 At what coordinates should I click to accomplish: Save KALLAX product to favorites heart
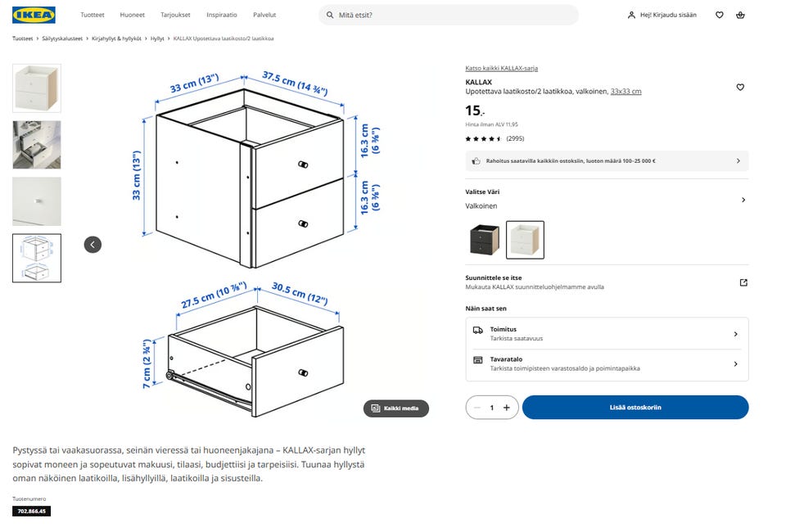(740, 87)
